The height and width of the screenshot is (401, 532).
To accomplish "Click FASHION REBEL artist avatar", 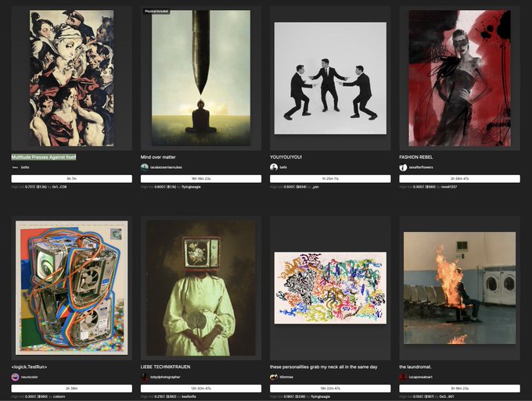I will [x=403, y=167].
